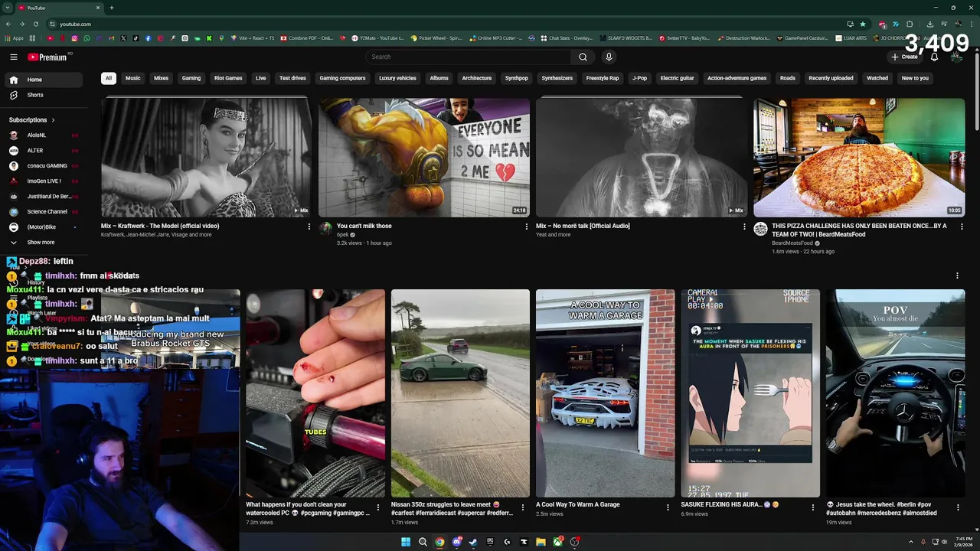
Task: Open options for the pizza challenge video
Action: (962, 227)
